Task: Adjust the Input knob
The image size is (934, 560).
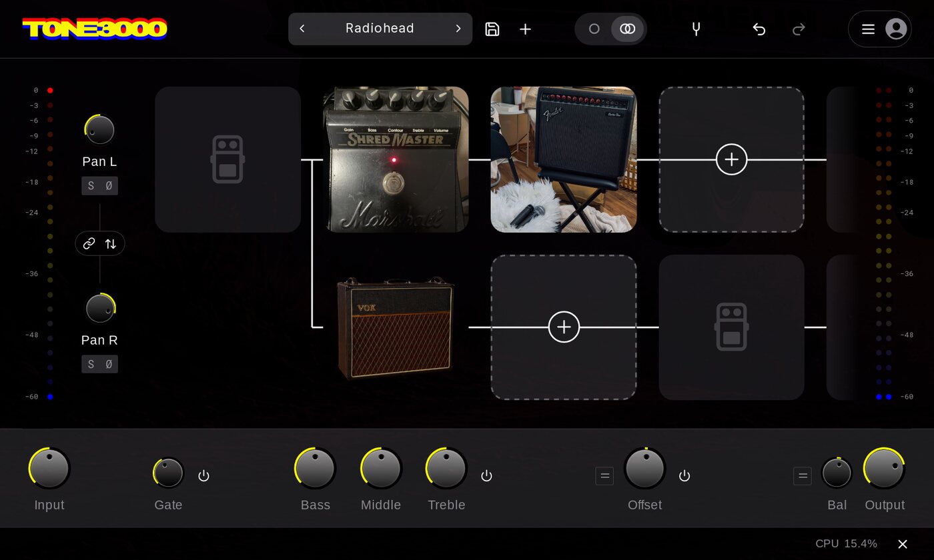Action: point(49,468)
